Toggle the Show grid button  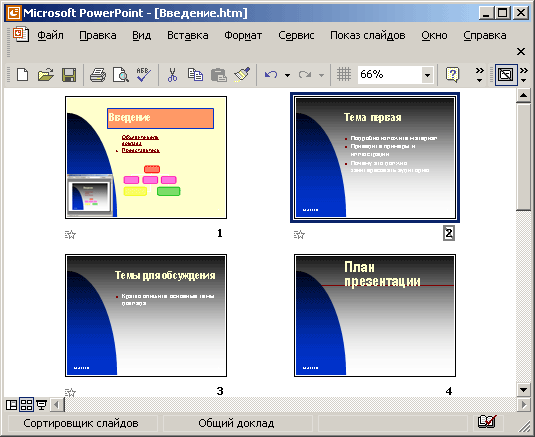[x=344, y=74]
